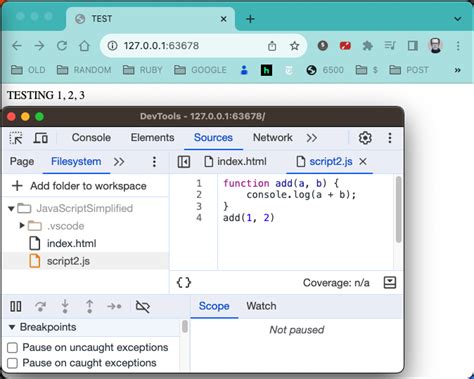Image resolution: width=474 pixels, height=379 pixels.
Task: Close the script2.js editor tab
Action: coord(363,162)
